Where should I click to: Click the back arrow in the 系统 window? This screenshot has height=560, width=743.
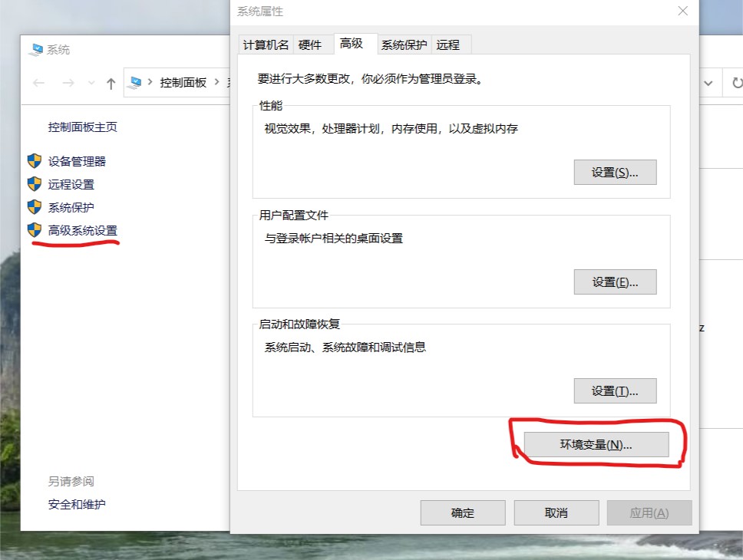[x=39, y=84]
